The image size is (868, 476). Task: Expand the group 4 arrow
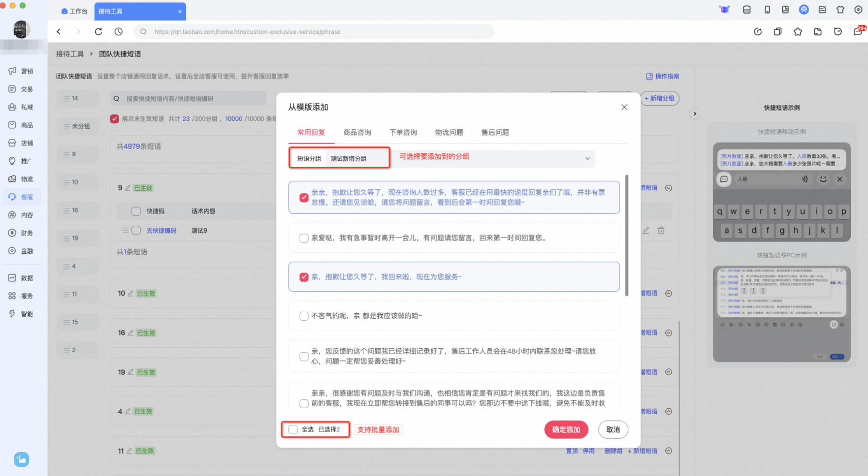(669, 411)
